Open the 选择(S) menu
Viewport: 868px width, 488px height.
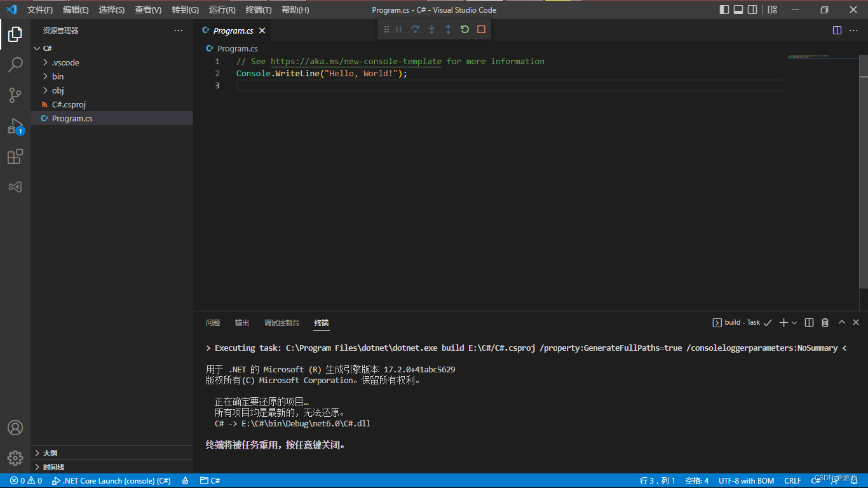click(x=112, y=10)
